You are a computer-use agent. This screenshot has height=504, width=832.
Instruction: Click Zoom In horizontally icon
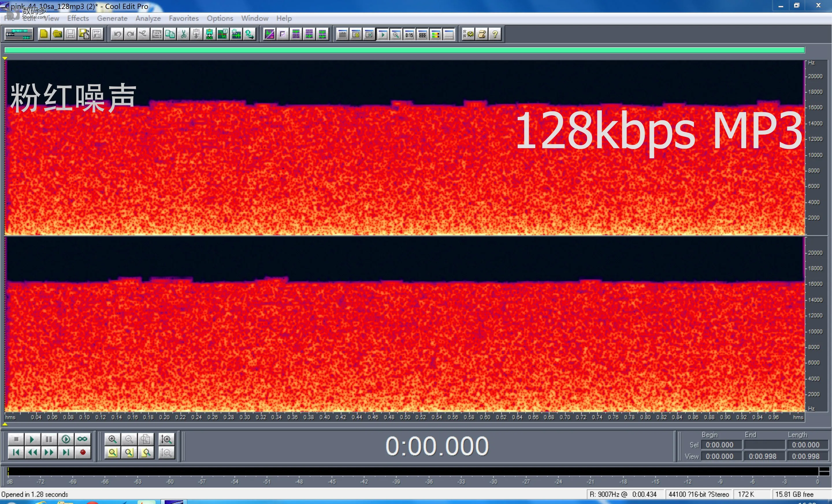(112, 439)
